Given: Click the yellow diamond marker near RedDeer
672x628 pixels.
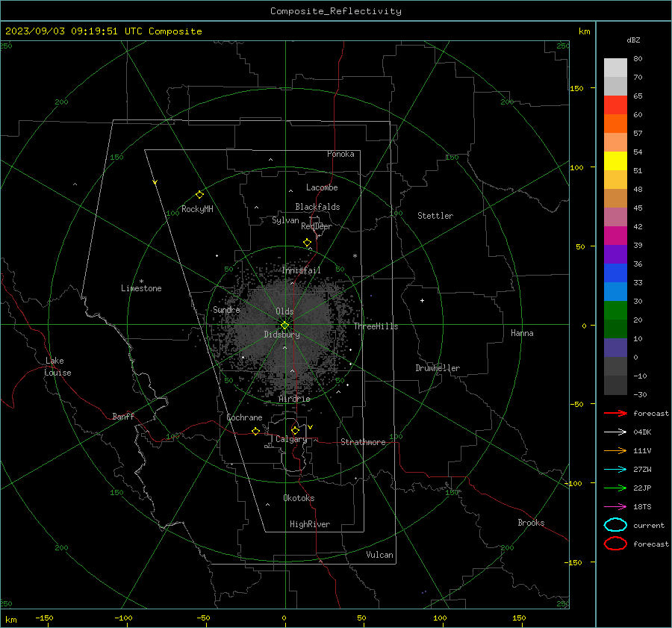Looking at the screenshot, I should 307,243.
